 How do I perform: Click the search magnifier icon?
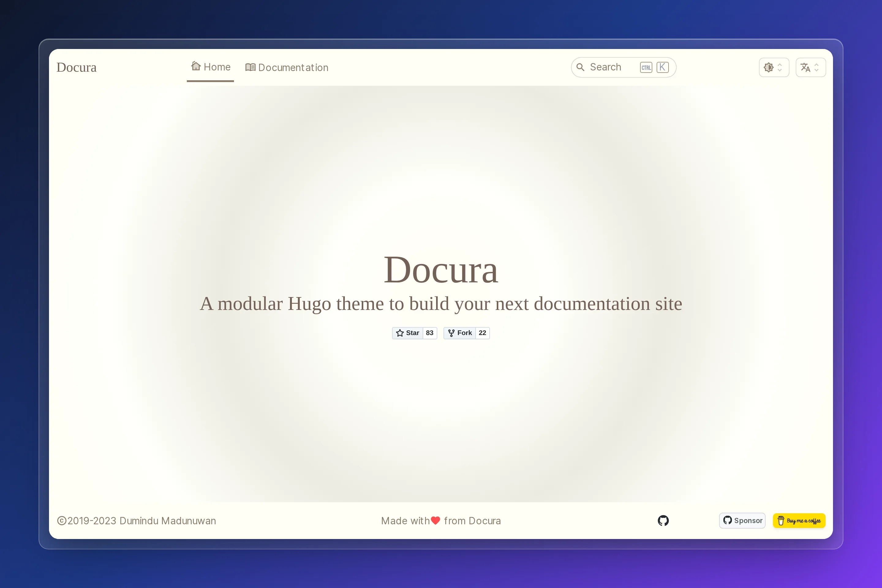pyautogui.click(x=580, y=67)
